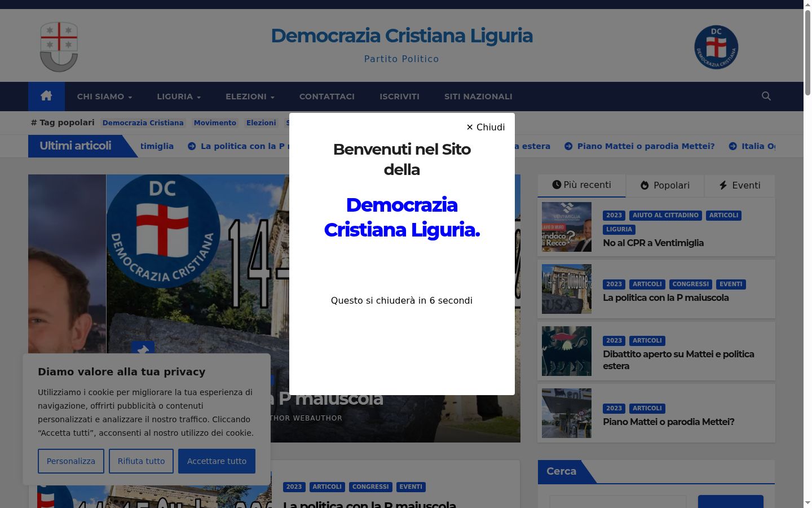Click the EVENTI badge on the bottom article card
Screen dimensions: 812x508
tap(411, 487)
